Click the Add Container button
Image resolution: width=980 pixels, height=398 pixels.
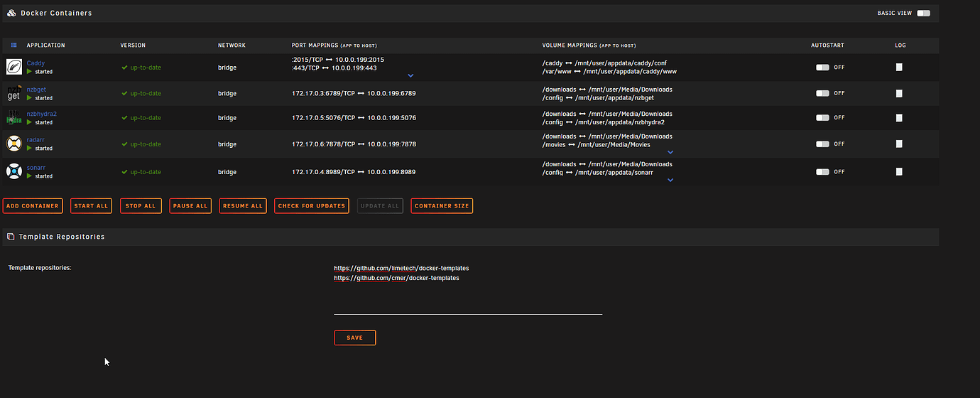[33, 206]
